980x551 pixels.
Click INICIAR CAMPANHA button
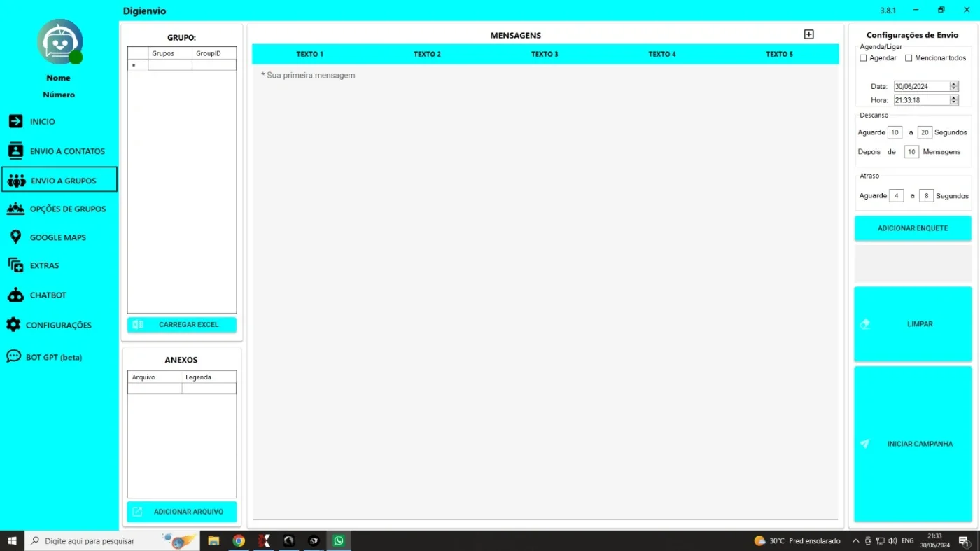pyautogui.click(x=913, y=444)
